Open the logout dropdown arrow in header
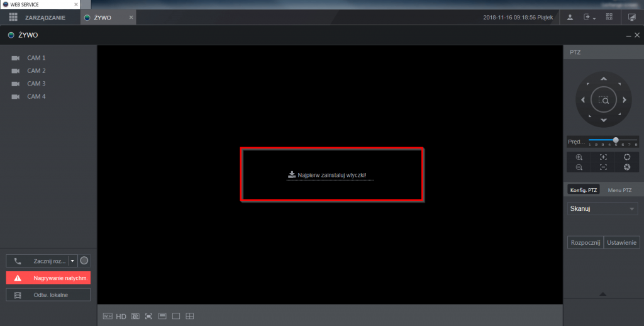Image resolution: width=644 pixels, height=326 pixels. 593,18
